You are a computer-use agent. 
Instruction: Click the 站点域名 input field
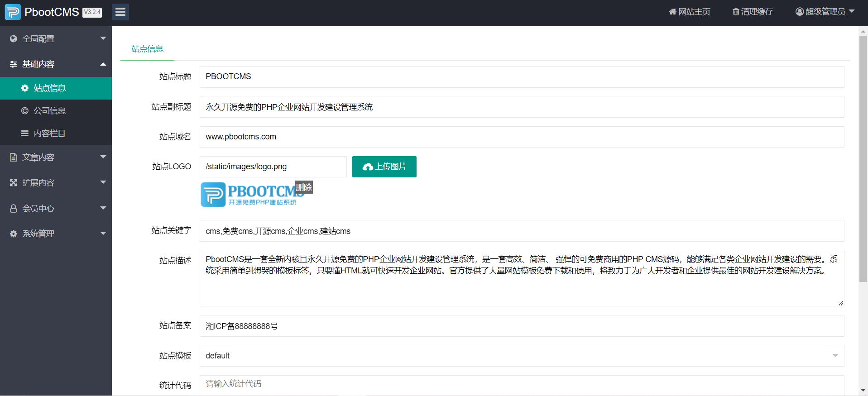(x=522, y=137)
